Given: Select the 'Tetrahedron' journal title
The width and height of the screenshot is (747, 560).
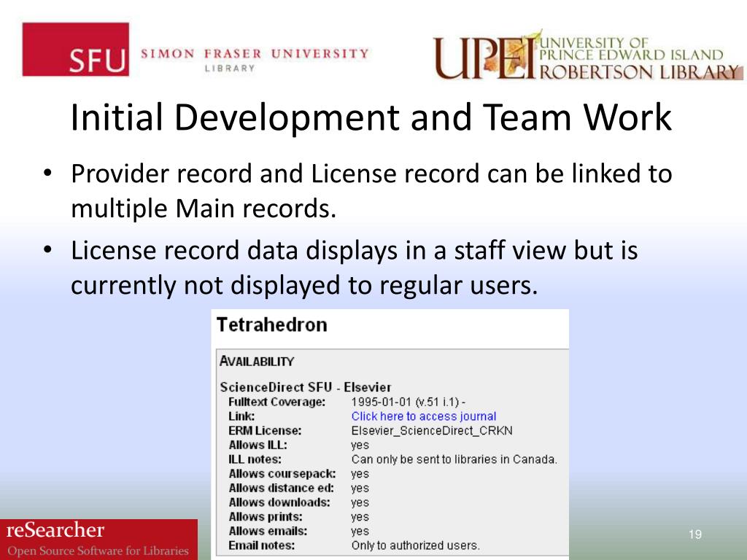Looking at the screenshot, I should (272, 324).
